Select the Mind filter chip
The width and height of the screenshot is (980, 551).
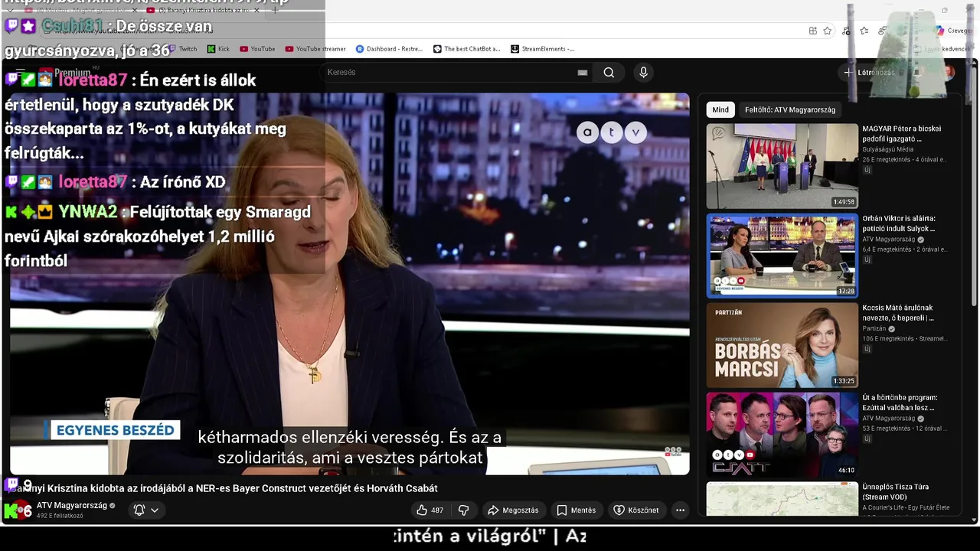(x=720, y=109)
